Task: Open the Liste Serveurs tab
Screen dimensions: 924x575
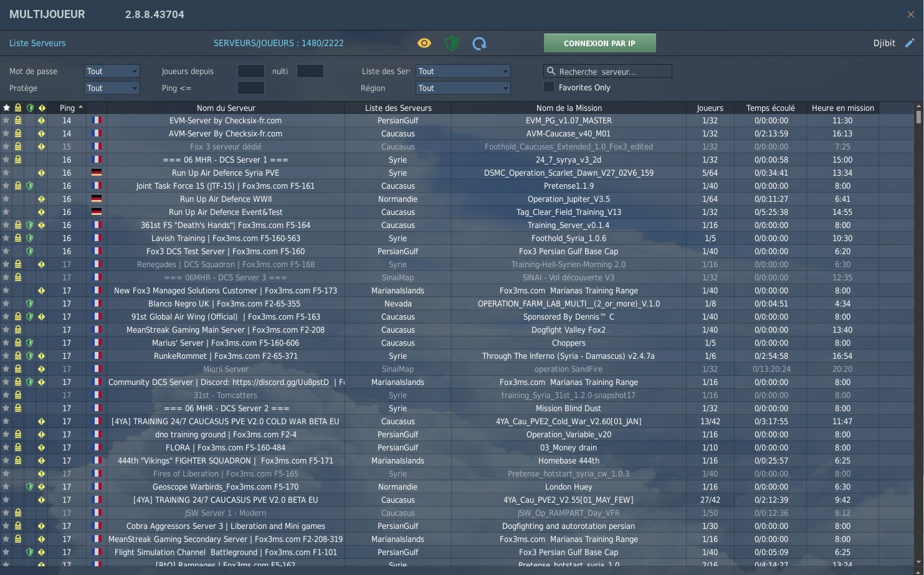Action: point(37,43)
